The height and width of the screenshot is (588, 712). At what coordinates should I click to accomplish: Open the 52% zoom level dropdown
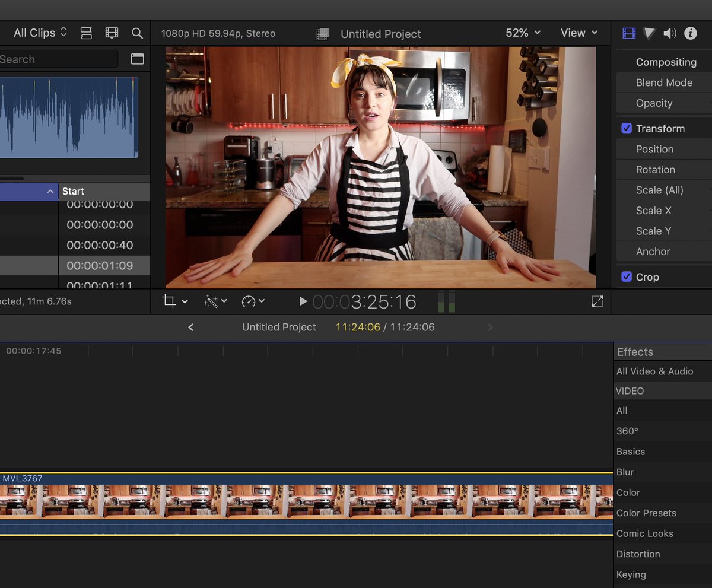523,33
